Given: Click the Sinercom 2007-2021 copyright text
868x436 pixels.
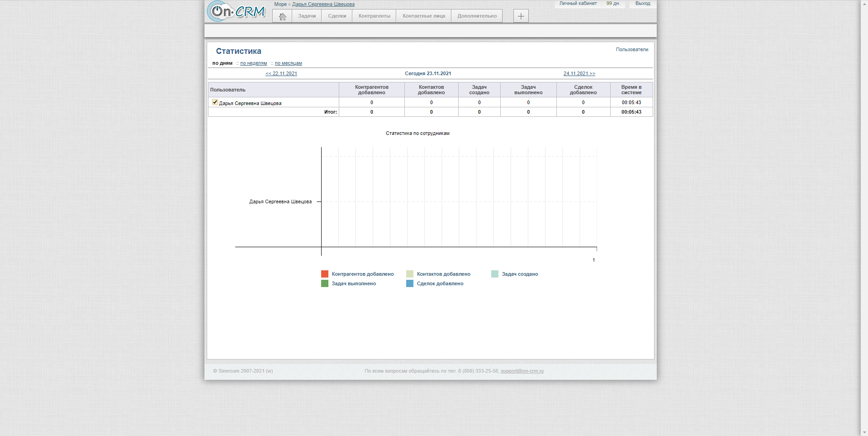Looking at the screenshot, I should [243, 371].
